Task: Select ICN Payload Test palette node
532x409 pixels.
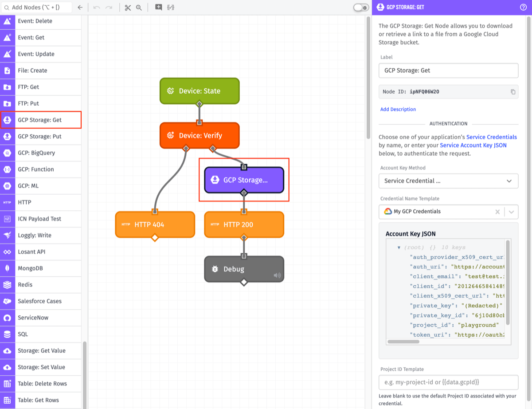Action: tap(41, 219)
